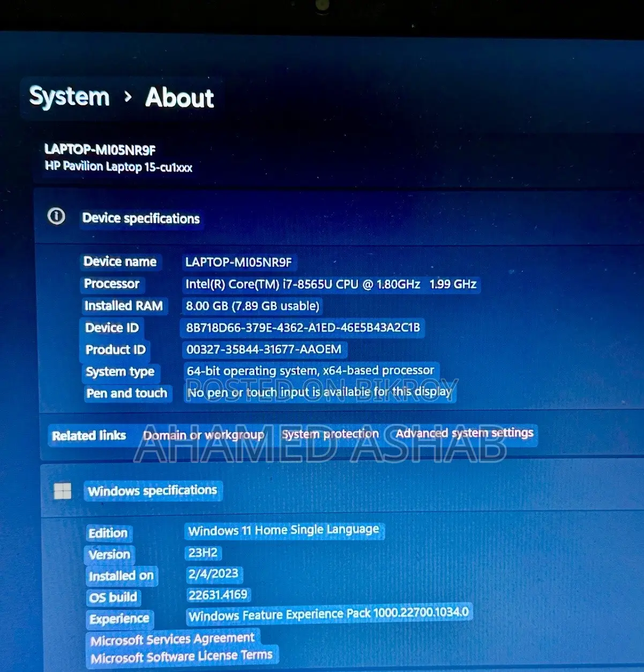Open the System protection link
The height and width of the screenshot is (672, 644).
coord(330,434)
